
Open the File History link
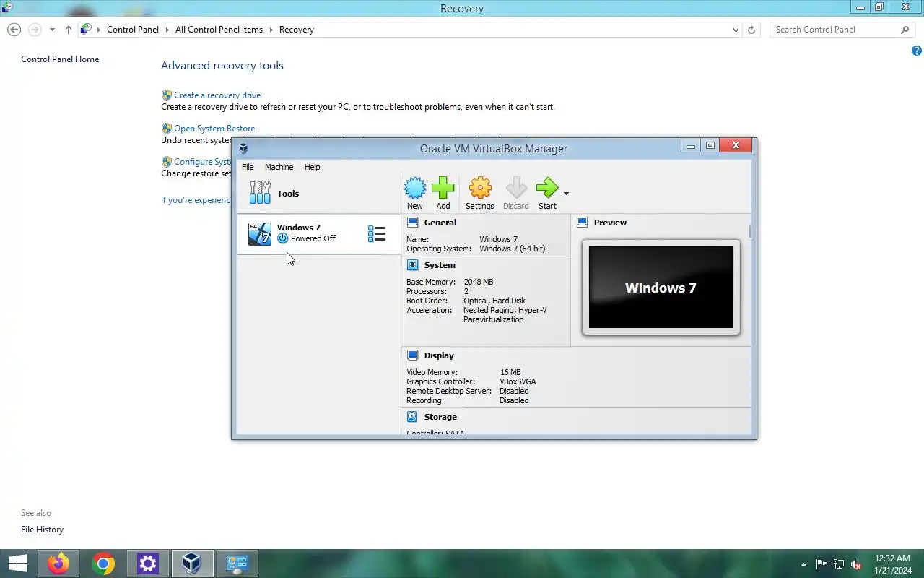[x=42, y=530]
